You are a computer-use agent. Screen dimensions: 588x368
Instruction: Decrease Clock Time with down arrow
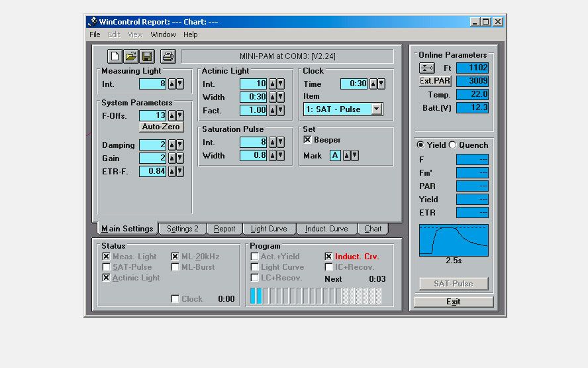(x=381, y=84)
